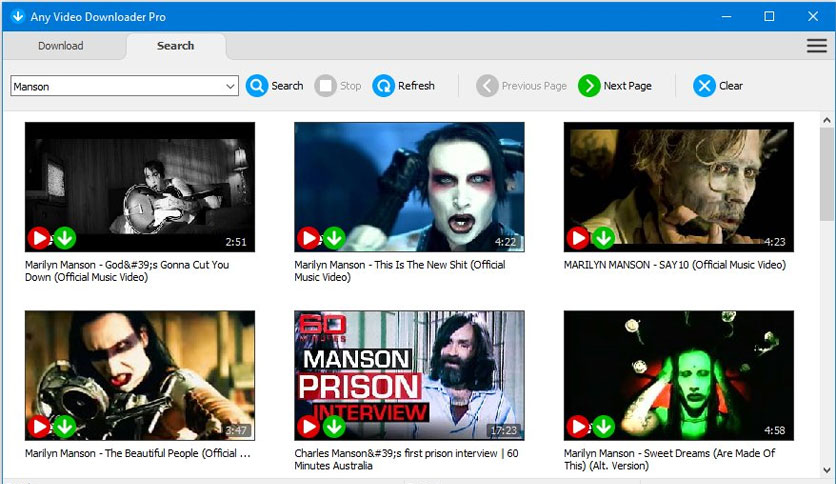Select the Search tab
Viewport: 836px width, 484px height.
[x=175, y=46]
